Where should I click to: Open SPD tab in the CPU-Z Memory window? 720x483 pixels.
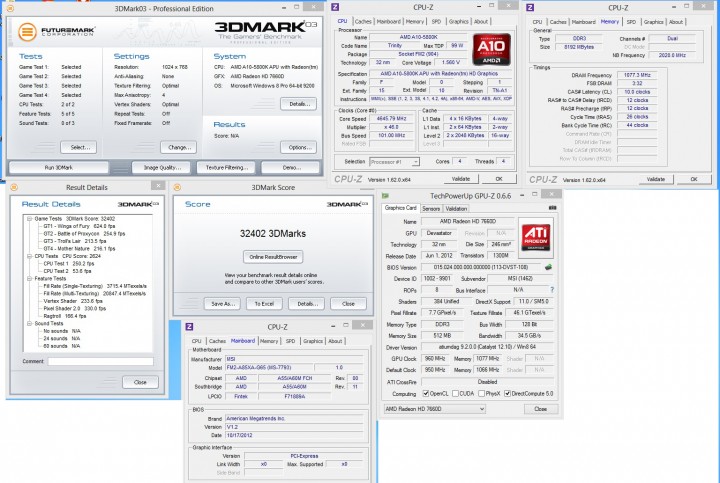[631, 22]
